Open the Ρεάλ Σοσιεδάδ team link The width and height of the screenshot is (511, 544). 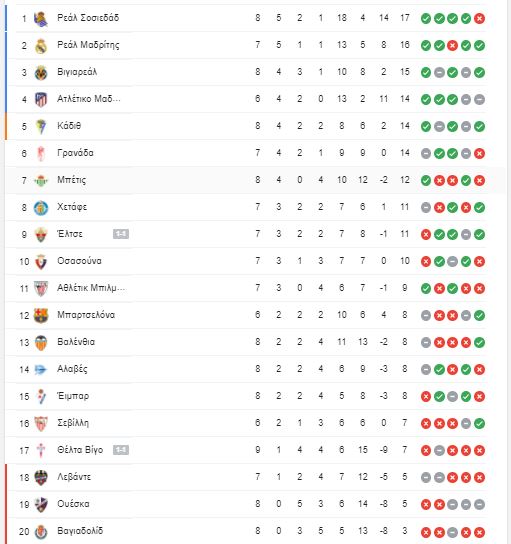[x=88, y=18]
